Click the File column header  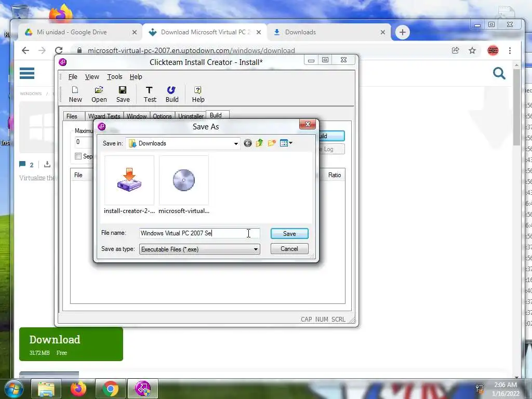coord(78,175)
